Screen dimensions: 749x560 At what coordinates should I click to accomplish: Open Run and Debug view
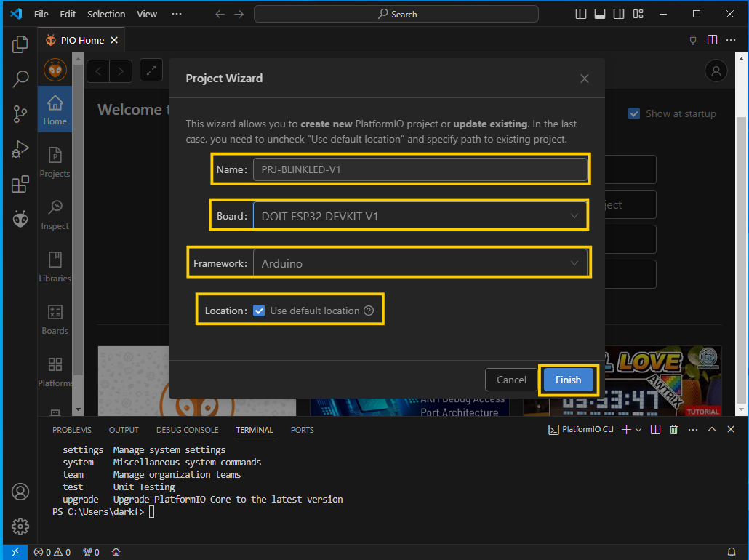(20, 149)
